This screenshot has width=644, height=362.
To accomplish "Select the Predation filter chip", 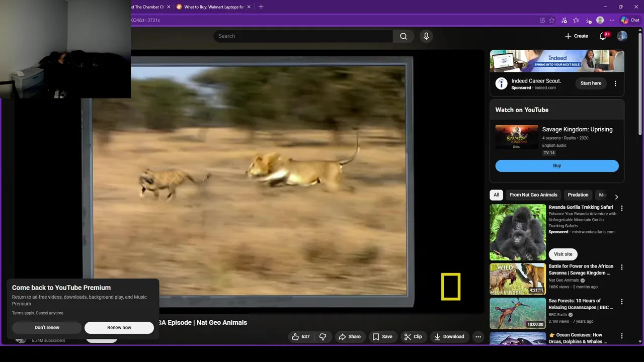I will click(578, 195).
